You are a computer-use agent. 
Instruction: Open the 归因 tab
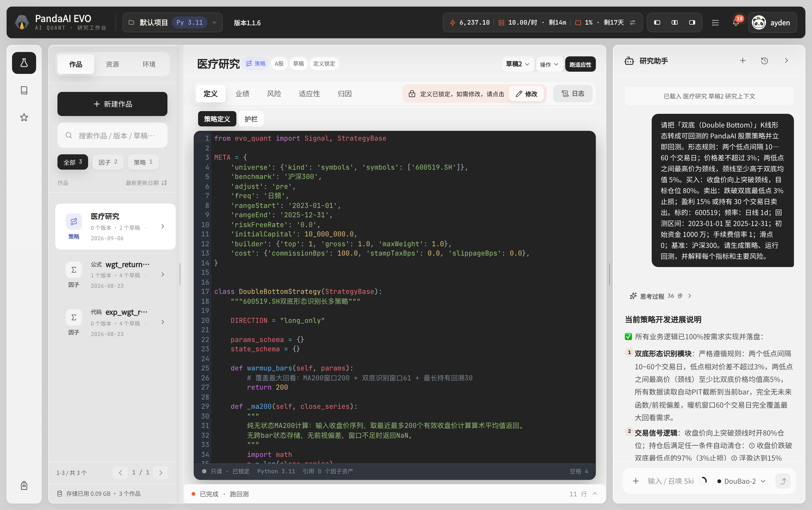click(345, 93)
